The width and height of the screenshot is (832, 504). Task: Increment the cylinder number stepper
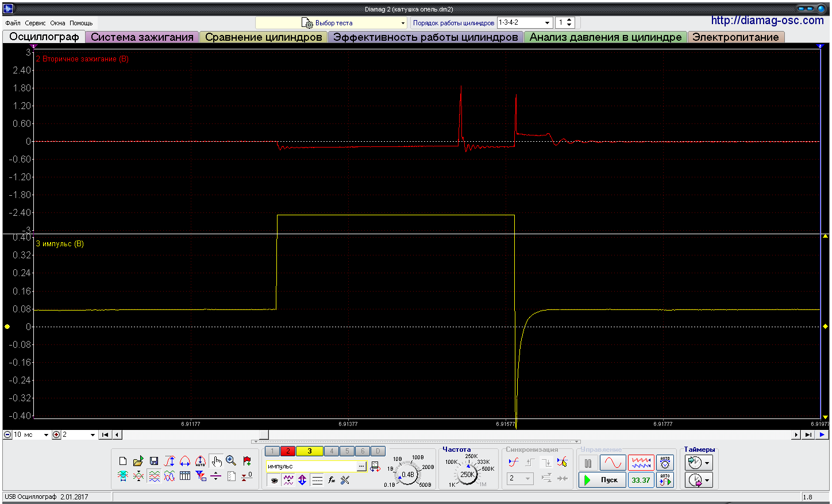point(569,20)
